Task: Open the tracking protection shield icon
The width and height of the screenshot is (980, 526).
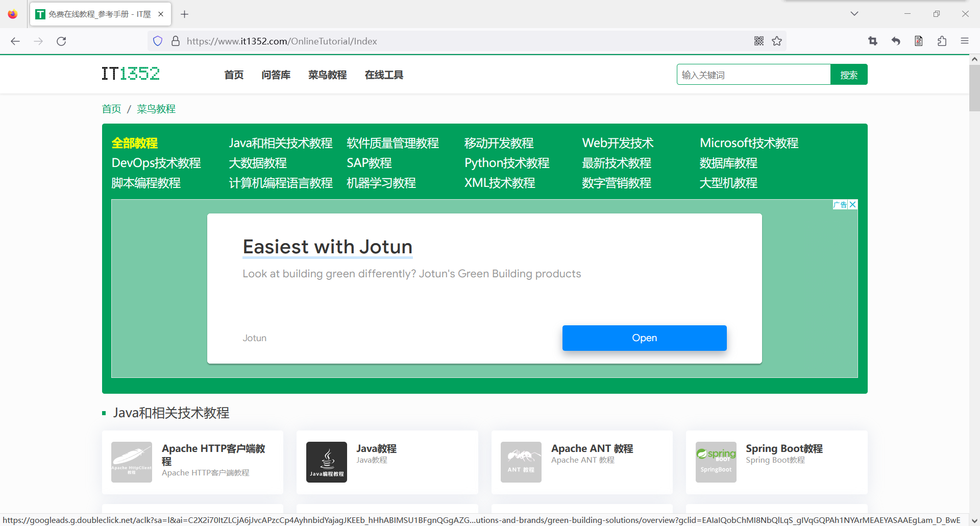Action: pos(158,41)
